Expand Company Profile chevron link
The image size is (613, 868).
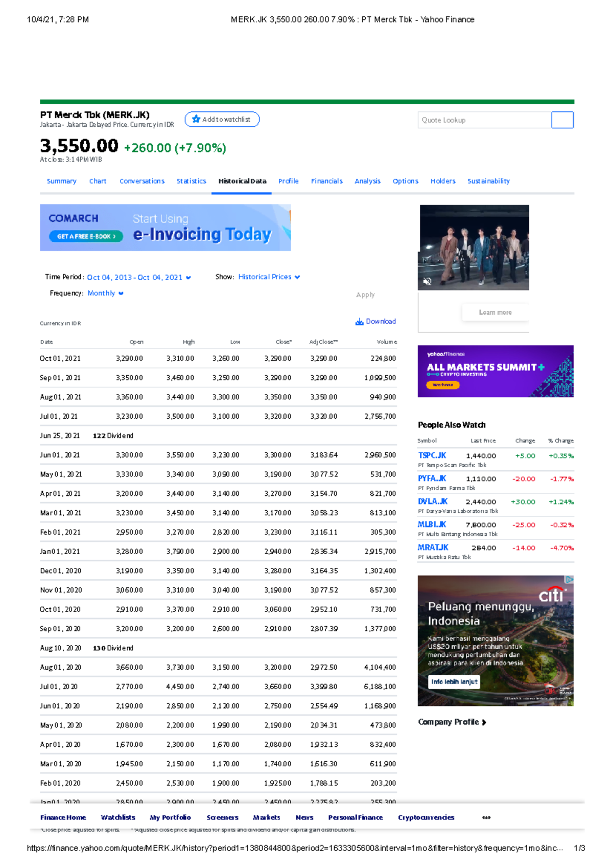pos(452,722)
